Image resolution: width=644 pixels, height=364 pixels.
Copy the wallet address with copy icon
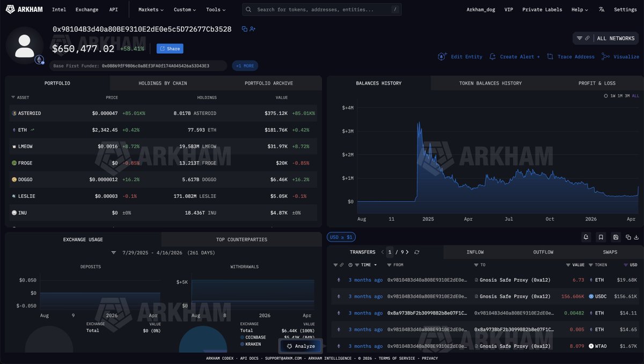tap(245, 29)
